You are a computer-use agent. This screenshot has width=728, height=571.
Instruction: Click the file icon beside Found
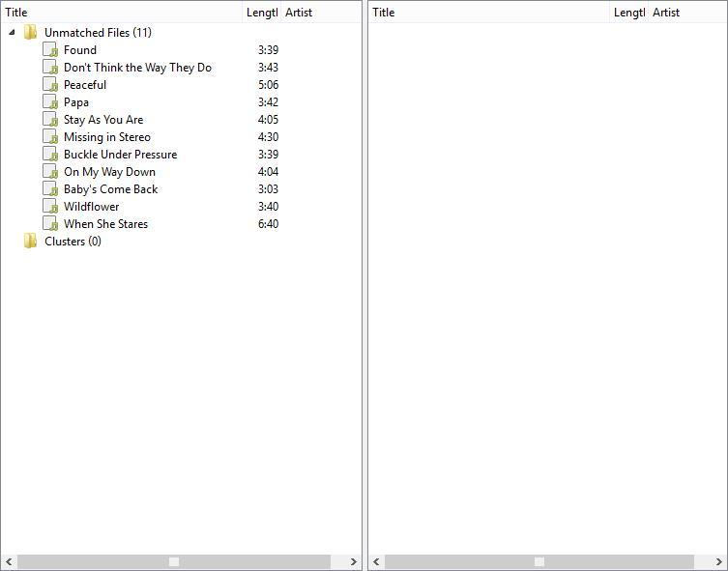pyautogui.click(x=50, y=49)
